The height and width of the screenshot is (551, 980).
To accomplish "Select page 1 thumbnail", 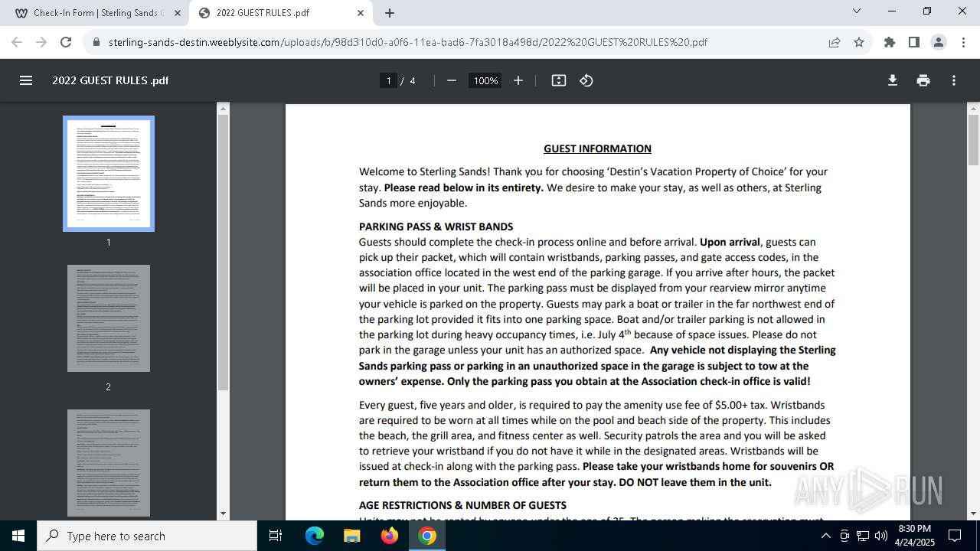I will point(109,174).
